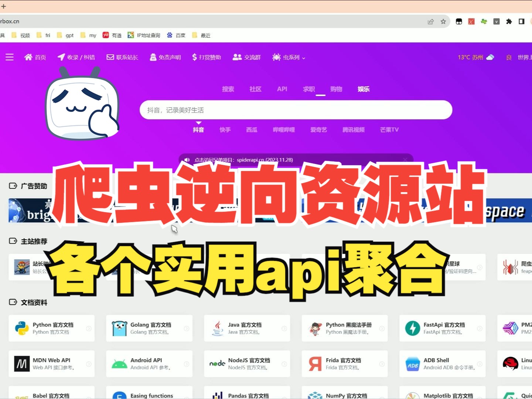The image size is (532, 399).
Task: Click the share page icon in address bar
Action: click(431, 21)
